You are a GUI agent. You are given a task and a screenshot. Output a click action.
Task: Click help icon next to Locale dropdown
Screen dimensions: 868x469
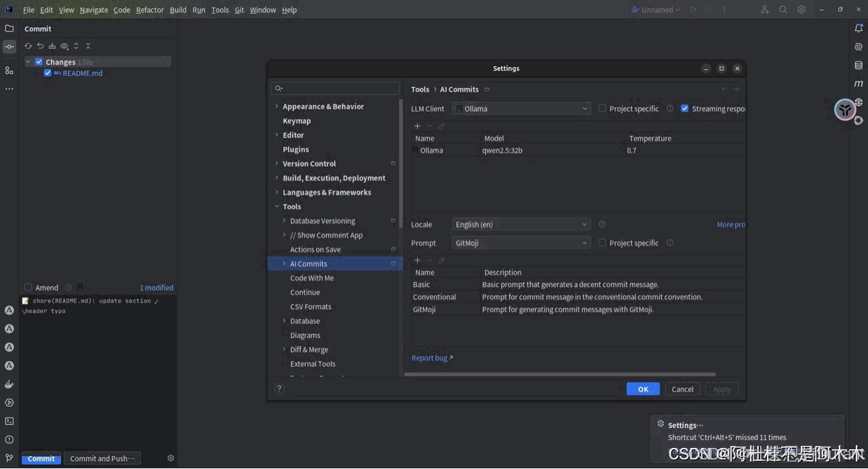602,225
